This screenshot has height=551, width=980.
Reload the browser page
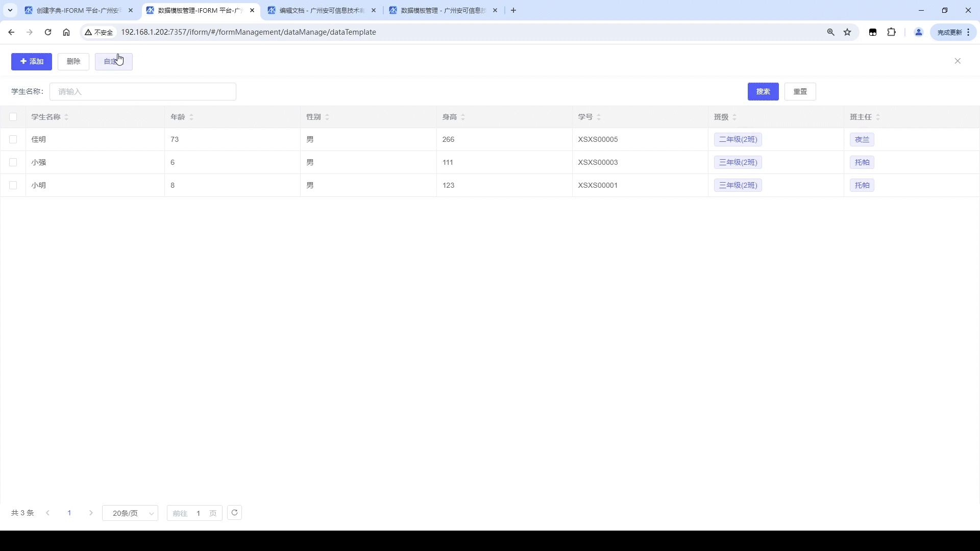[48, 32]
